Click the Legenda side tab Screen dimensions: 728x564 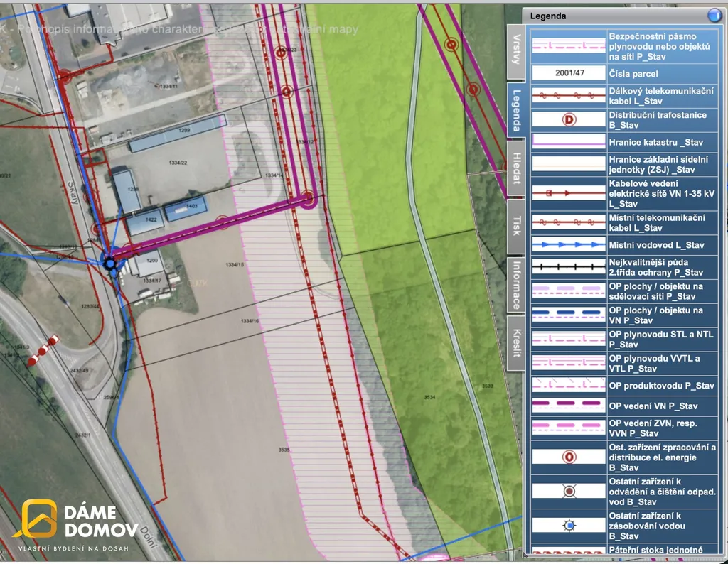point(517,110)
